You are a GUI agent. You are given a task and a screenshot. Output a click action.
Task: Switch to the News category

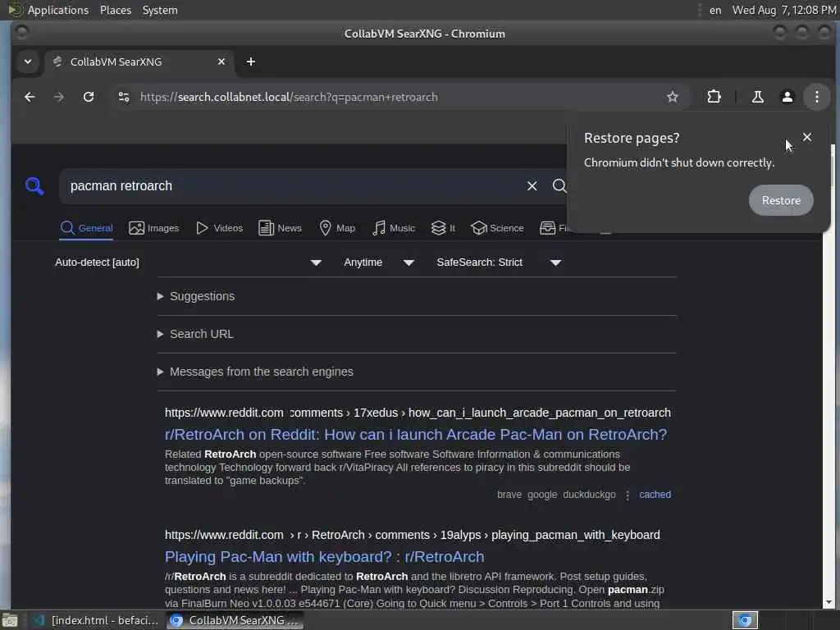tap(280, 228)
